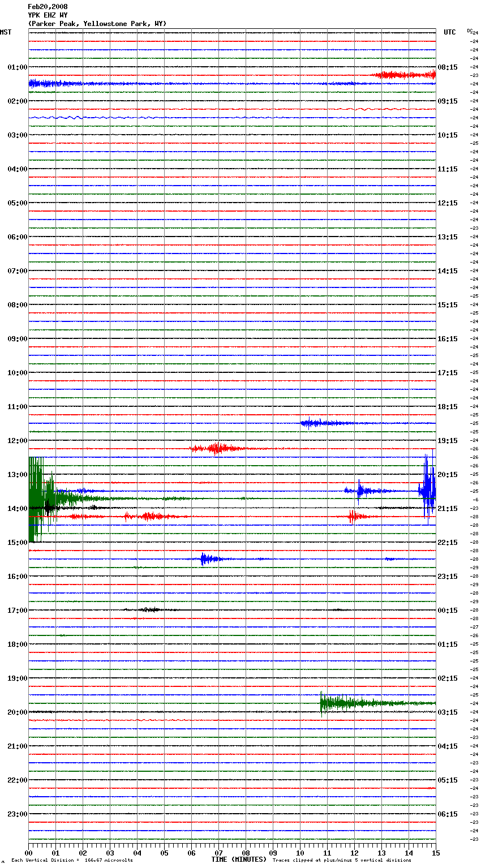The image size is (481, 868).
Task: Click the 21:15 UTC time label
Action: click(x=448, y=509)
